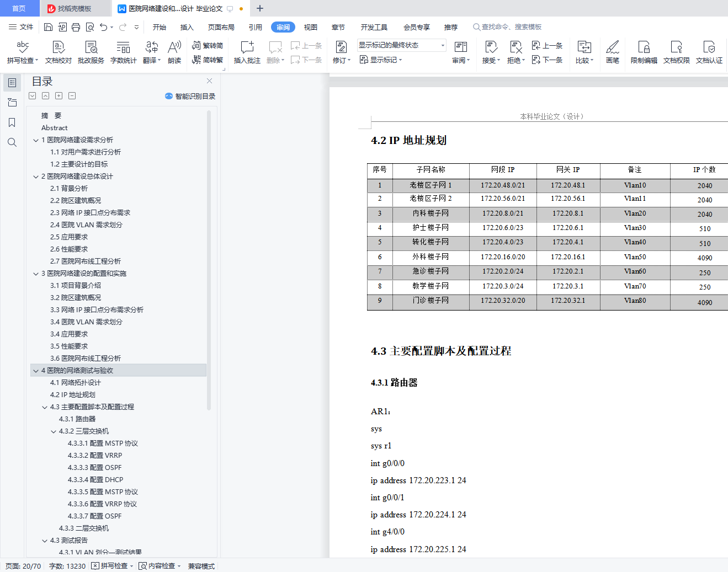Screen dimensions: 728x572
Task: Start 朗读 read-aloud feature
Action: tap(174, 52)
